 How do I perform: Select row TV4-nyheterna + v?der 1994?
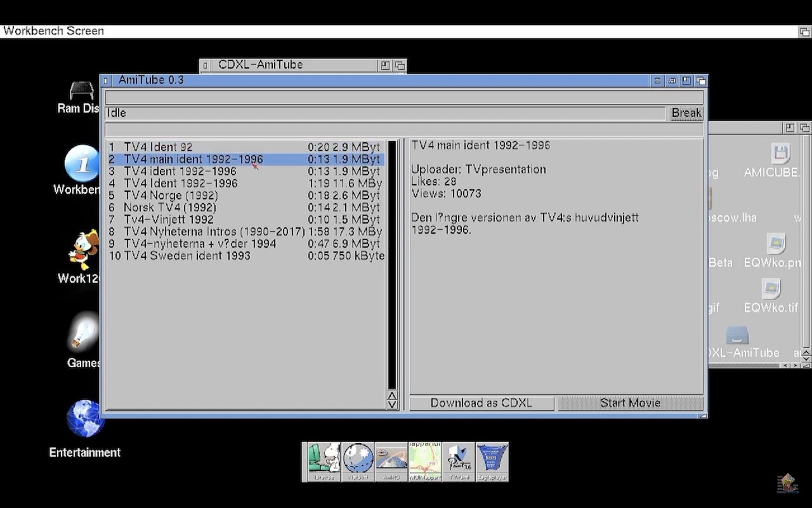click(x=245, y=244)
